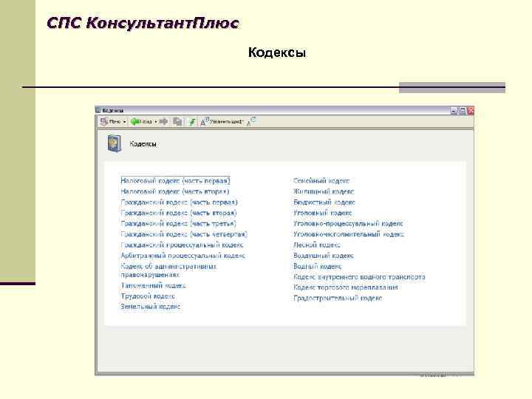This screenshot has width=532, height=399.
Task: Expand the Назад history dropdown arrow
Action: coord(156,122)
